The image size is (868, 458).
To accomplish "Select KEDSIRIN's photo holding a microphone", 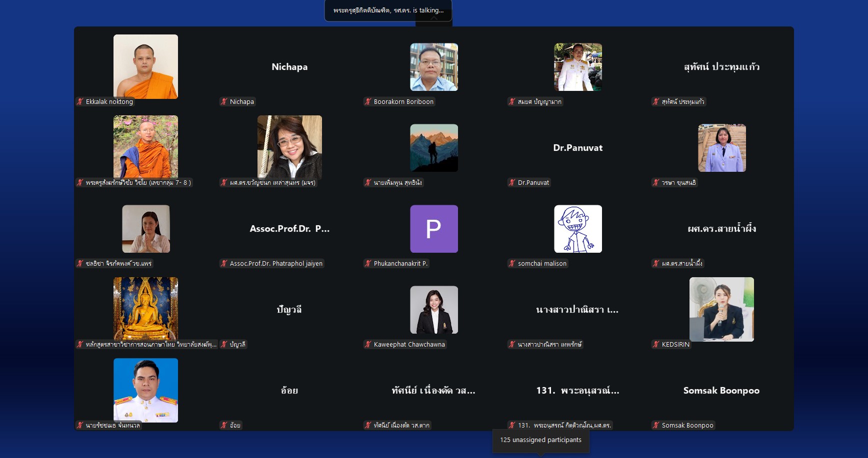I will (721, 309).
